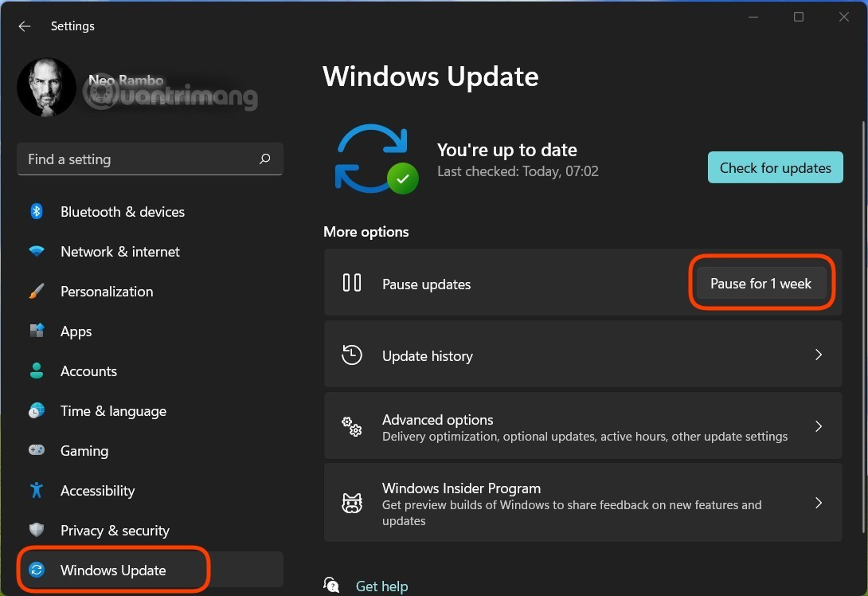The image size is (868, 596).
Task: Click the search magnifier in Find a setting
Action: (264, 159)
